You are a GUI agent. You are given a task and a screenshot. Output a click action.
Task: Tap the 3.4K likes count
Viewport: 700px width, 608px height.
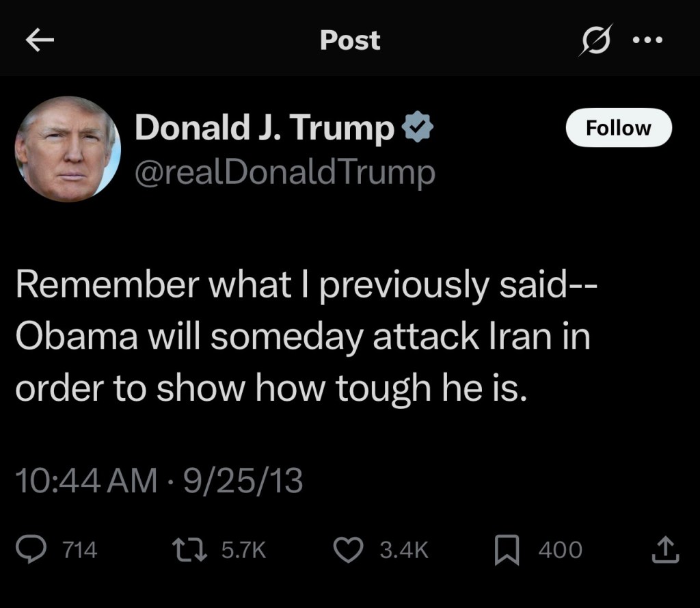pyautogui.click(x=404, y=550)
